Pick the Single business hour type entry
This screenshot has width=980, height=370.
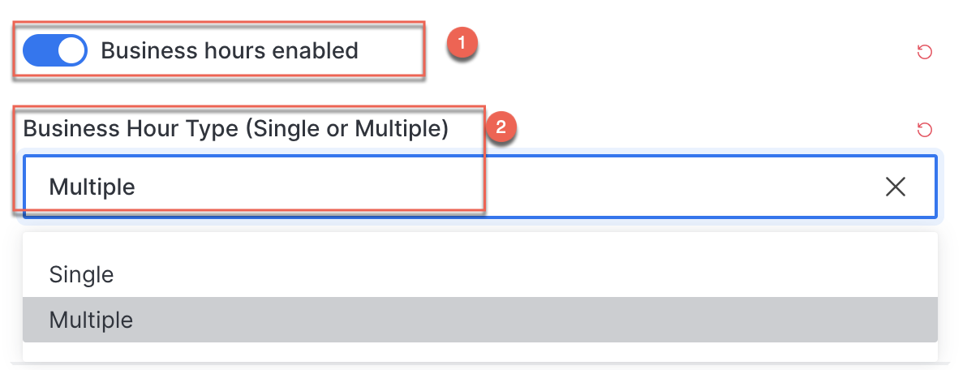pos(480,274)
